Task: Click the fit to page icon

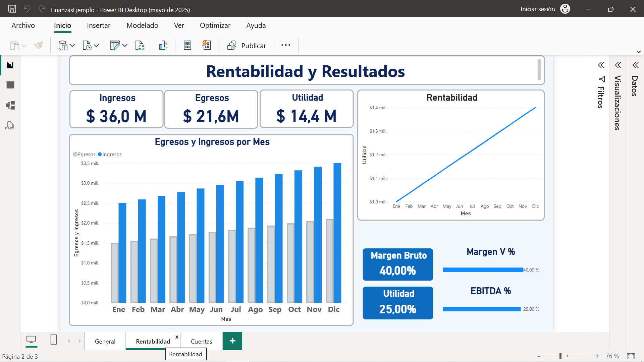Action: tap(631, 356)
